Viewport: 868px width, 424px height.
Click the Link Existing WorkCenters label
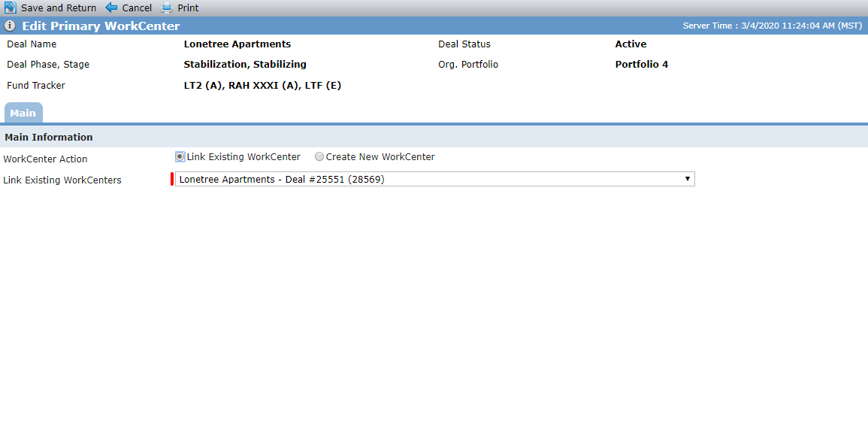[62, 180]
